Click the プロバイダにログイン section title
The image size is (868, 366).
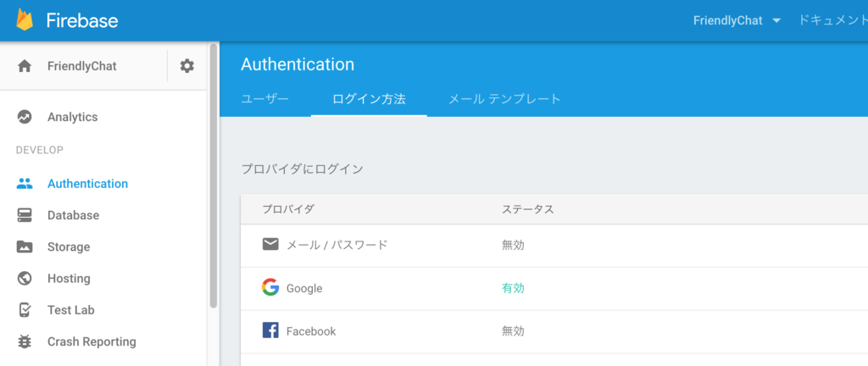pyautogui.click(x=303, y=169)
